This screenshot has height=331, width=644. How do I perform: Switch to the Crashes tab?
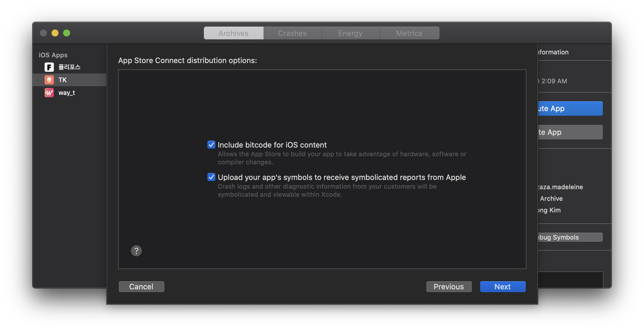point(292,33)
